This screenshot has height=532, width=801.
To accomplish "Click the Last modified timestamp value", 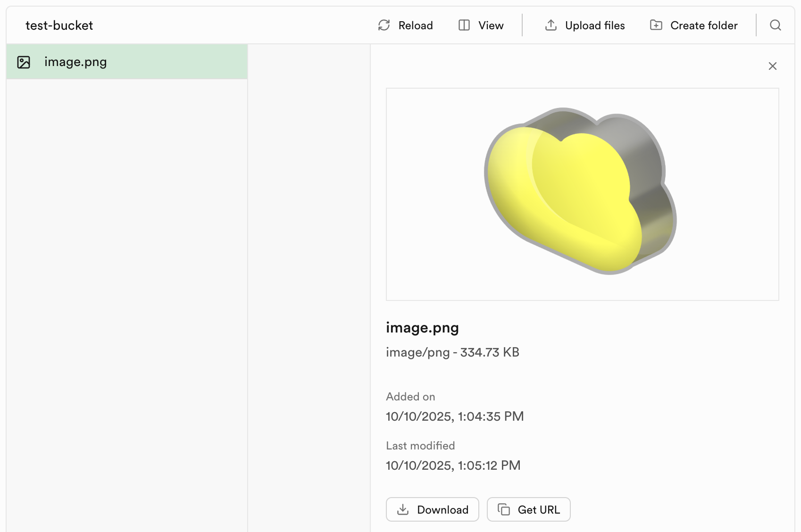I will 453,465.
